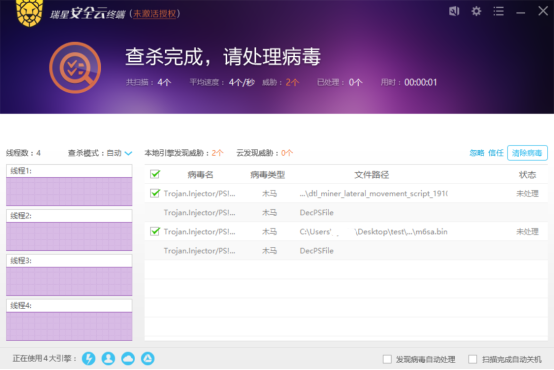Image resolution: width=554 pixels, height=370 pixels.
Task: Click the message log icon beside gear
Action: click(454, 11)
